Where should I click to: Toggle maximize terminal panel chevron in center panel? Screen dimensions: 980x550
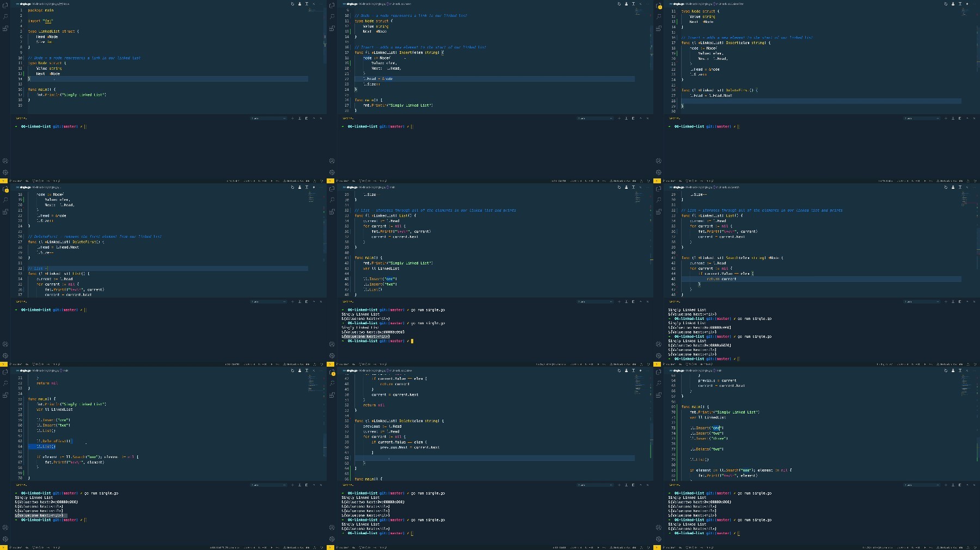pyautogui.click(x=640, y=301)
